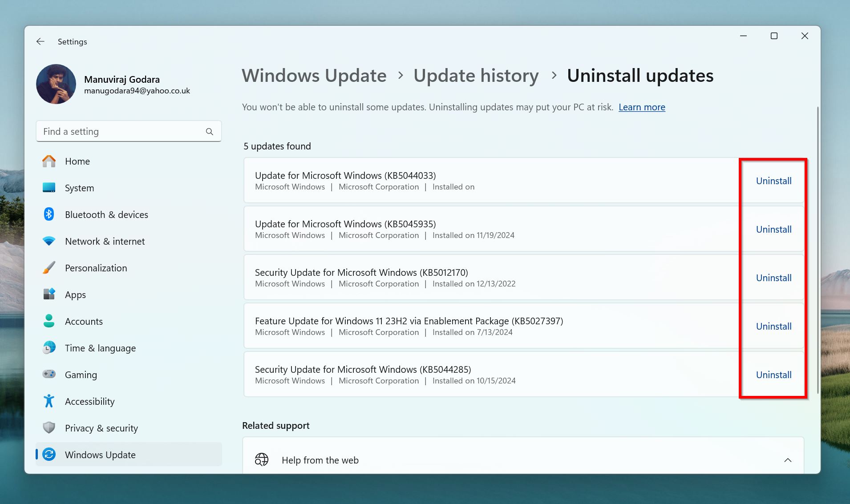Screen dimensions: 850x504
Task: Click the Help from the web globe icon
Action: pyautogui.click(x=262, y=460)
